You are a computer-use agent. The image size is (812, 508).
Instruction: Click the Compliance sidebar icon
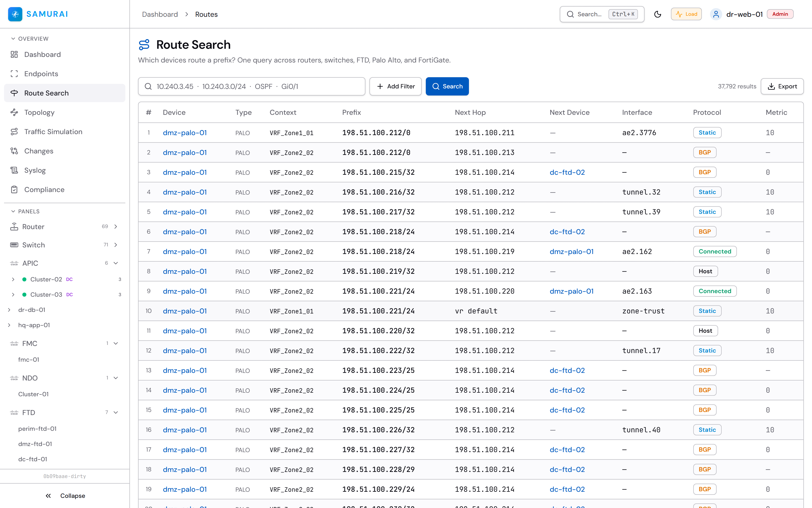(14, 189)
